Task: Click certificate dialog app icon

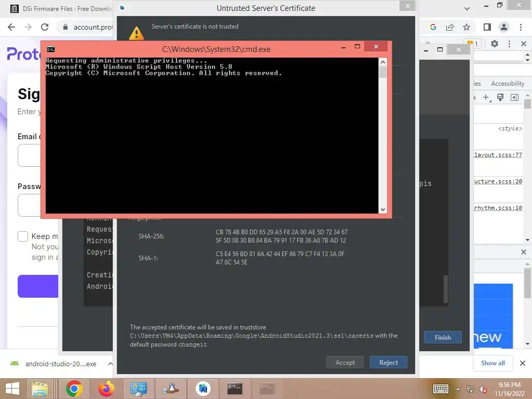Action: coord(122,7)
